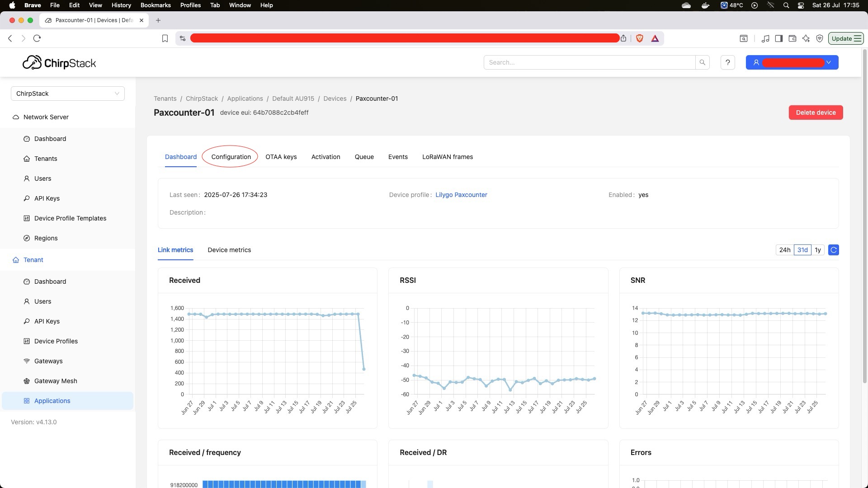The image size is (868, 488).
Task: Select the 24h time range
Action: 784,250
